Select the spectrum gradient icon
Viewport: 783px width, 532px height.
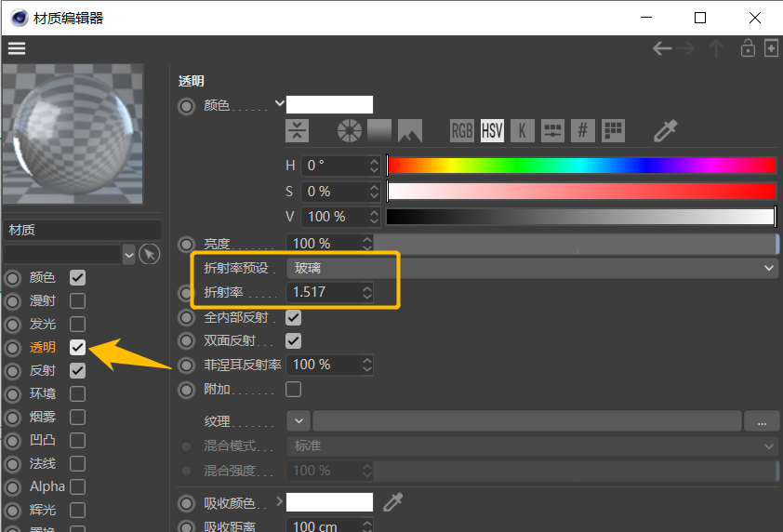click(379, 131)
